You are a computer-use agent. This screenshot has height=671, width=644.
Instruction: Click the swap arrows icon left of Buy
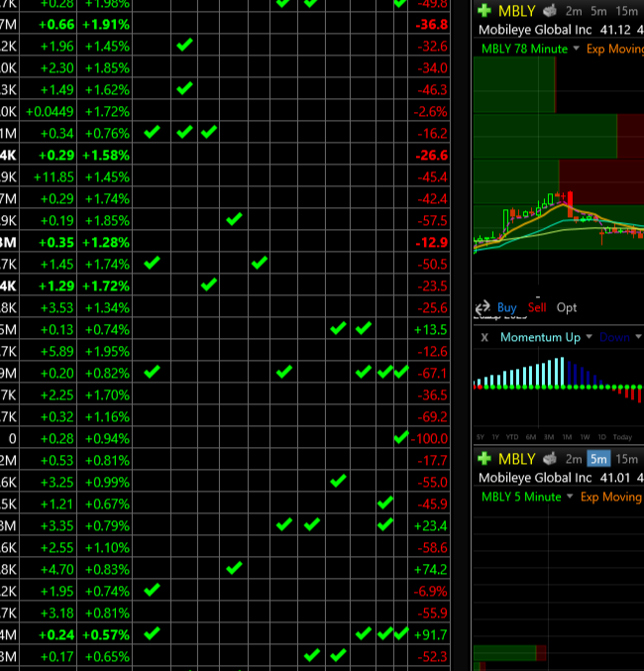tap(483, 307)
